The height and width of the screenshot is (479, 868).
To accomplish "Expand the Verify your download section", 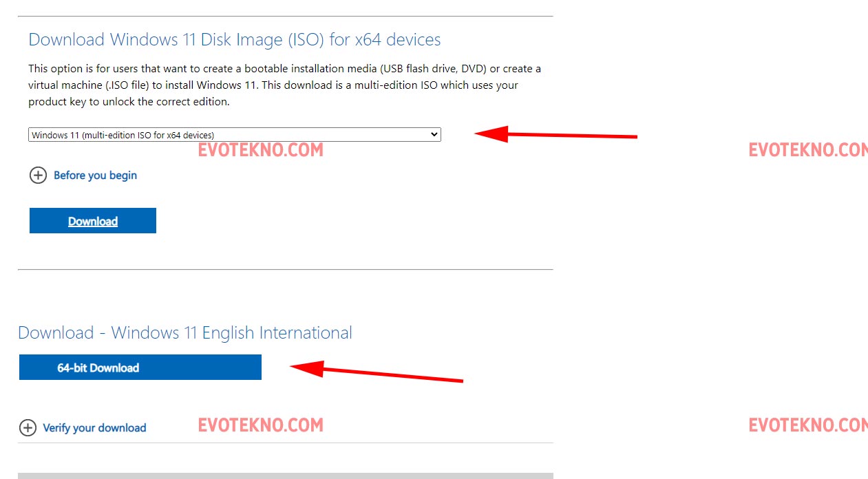I will [94, 428].
